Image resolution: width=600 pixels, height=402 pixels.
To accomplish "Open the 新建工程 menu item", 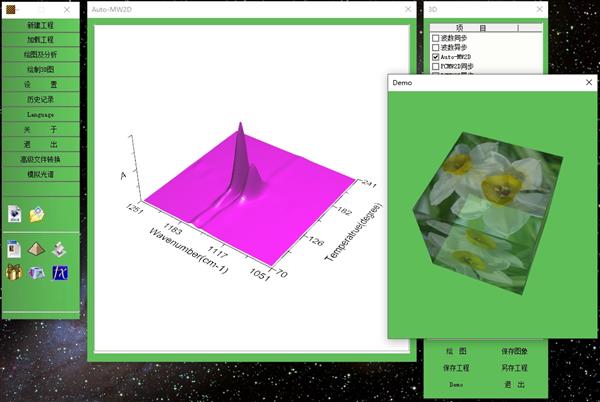I will 41,24.
